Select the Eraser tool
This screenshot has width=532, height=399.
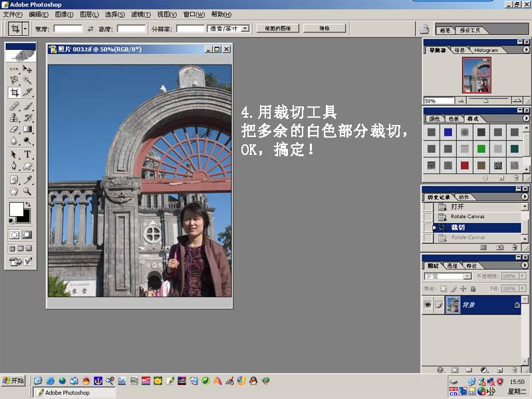pyautogui.click(x=14, y=129)
